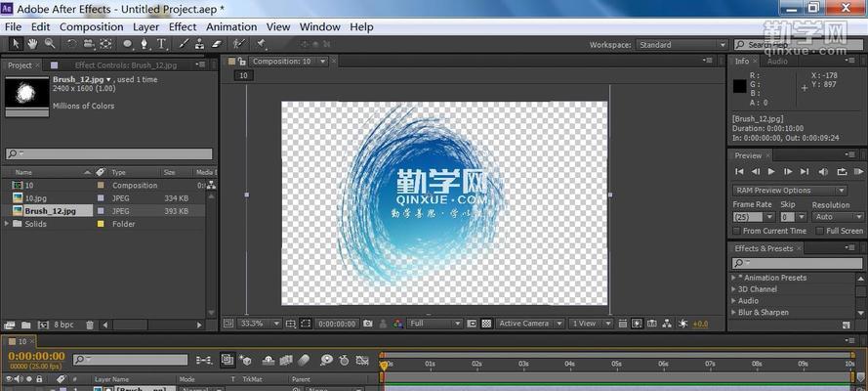Image resolution: width=868 pixels, height=391 pixels.
Task: Switch to Effect Controls: Brush_12.jpg tab
Action: [x=126, y=65]
